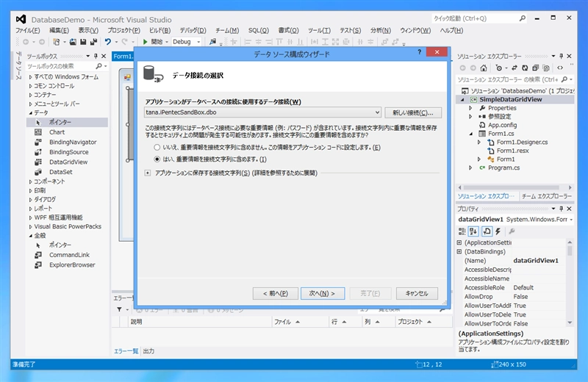Viewport: 588px width, 382px height.
Task: Close the data source wizard dialog
Action: pos(437,52)
